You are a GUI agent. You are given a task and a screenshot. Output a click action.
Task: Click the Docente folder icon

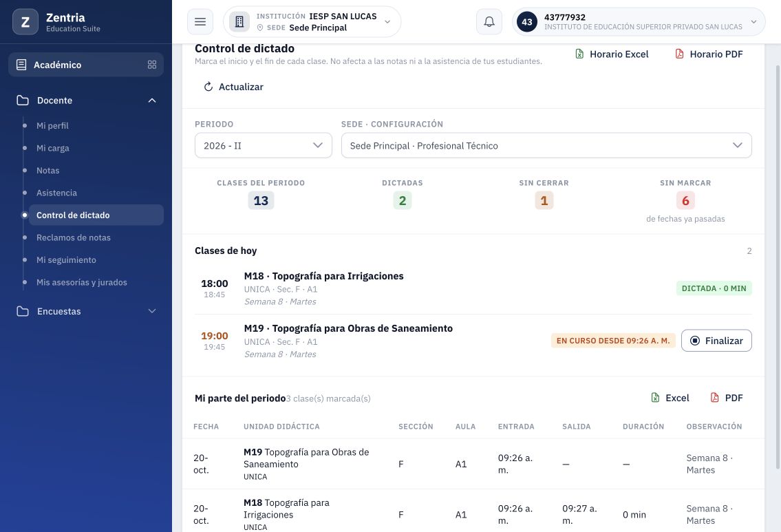click(23, 100)
